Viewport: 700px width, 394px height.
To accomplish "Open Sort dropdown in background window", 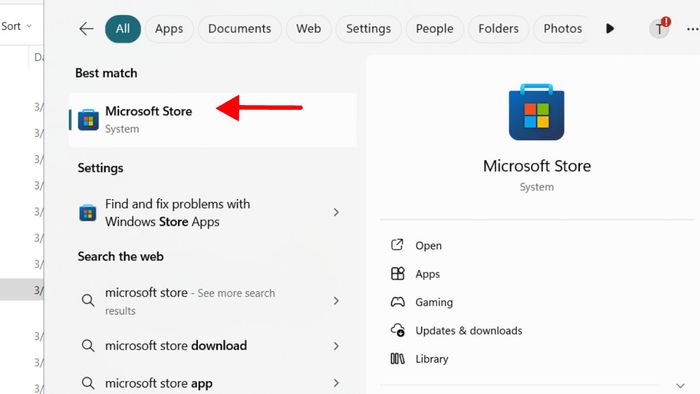I will [17, 26].
